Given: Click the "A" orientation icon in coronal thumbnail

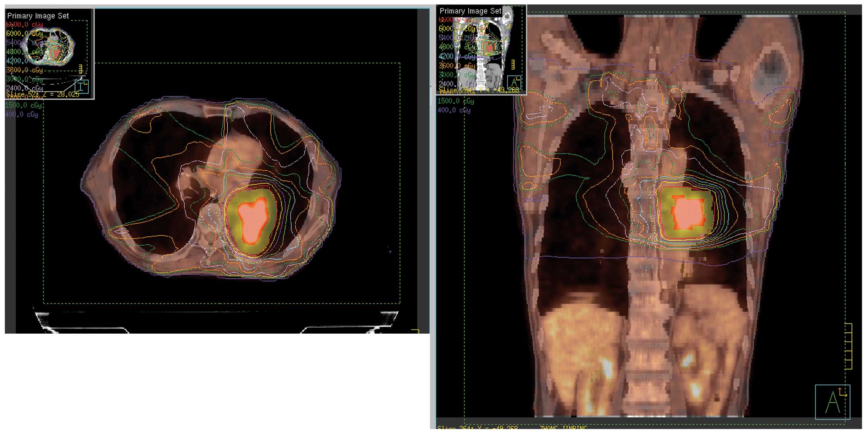Looking at the screenshot, I should coord(514,82).
